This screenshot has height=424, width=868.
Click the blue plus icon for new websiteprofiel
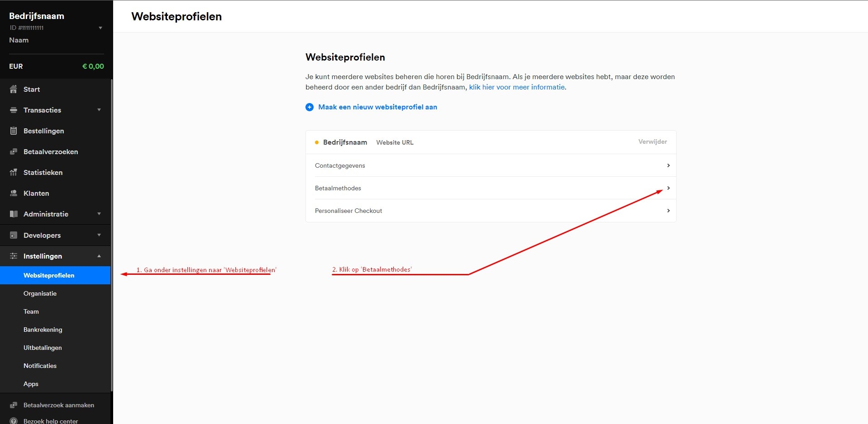pos(310,107)
